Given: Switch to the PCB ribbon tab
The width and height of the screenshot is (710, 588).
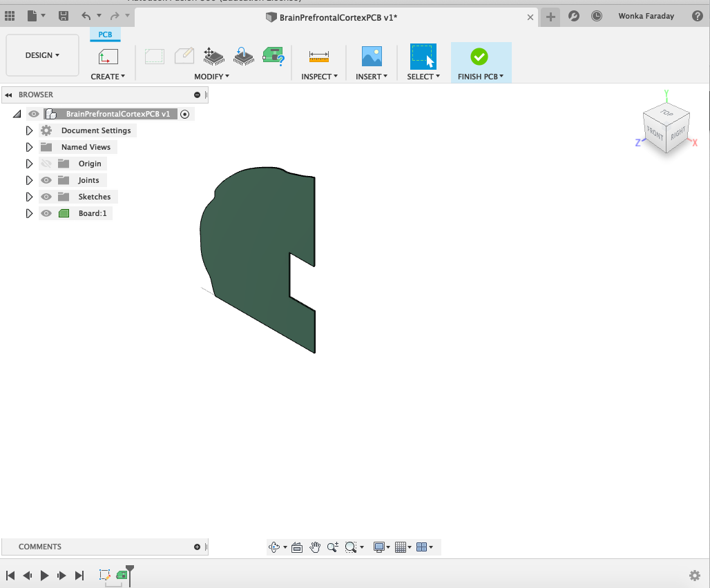Looking at the screenshot, I should point(105,35).
